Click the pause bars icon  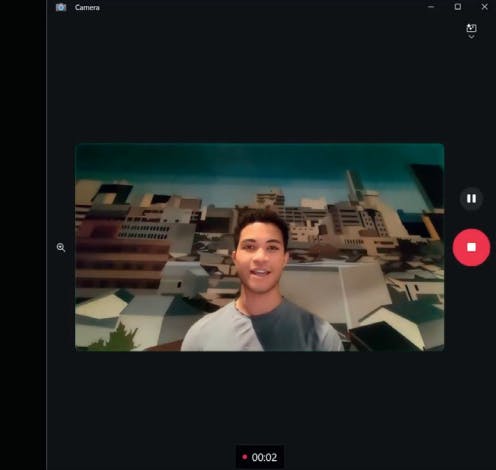471,199
